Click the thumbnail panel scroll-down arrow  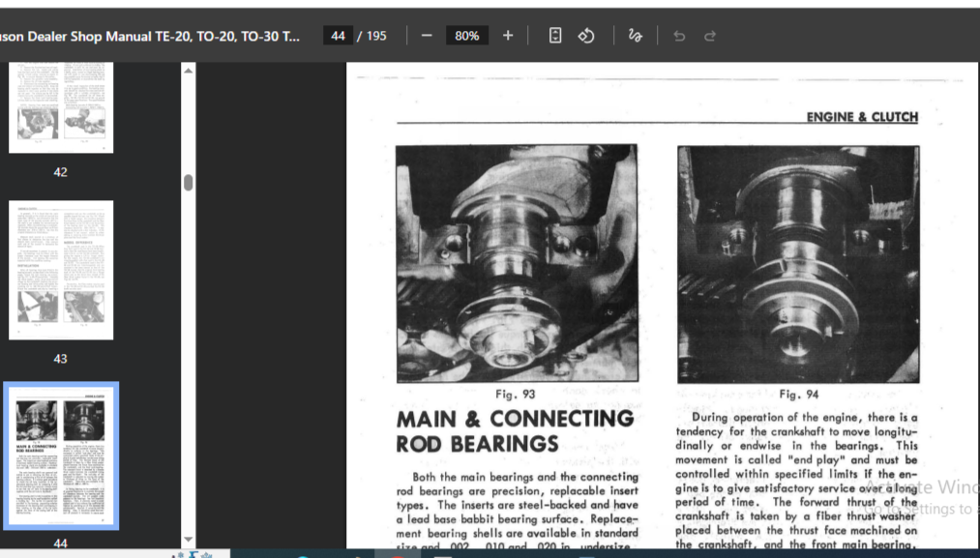tap(188, 541)
